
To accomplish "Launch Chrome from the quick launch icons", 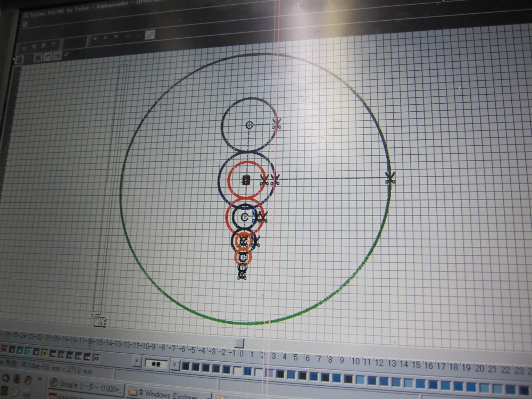I will tap(28, 380).
